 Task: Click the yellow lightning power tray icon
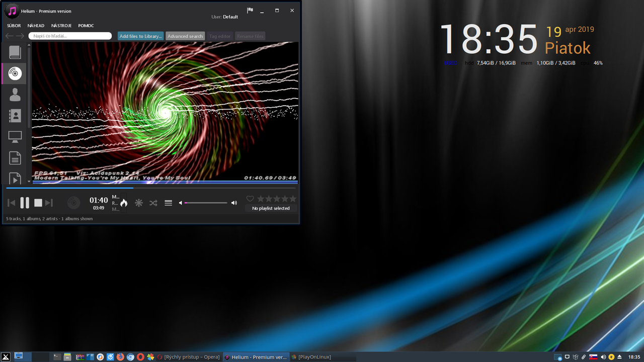click(x=611, y=357)
